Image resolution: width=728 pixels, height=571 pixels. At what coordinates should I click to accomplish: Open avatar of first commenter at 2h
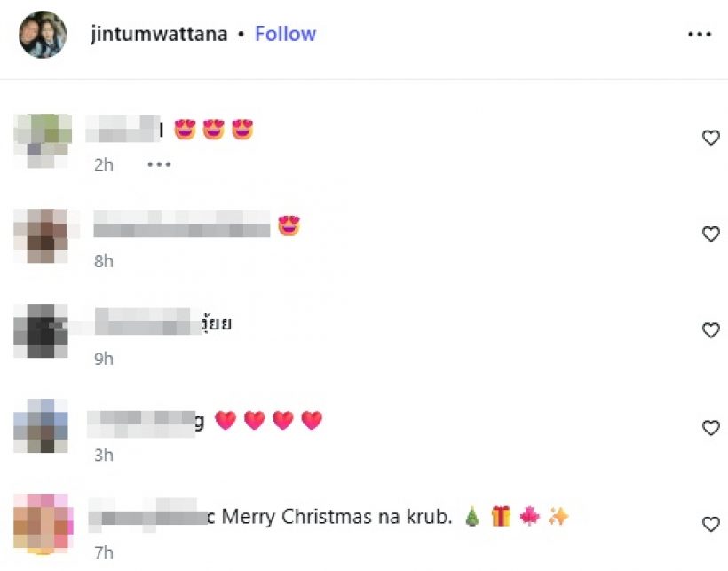click(43, 140)
